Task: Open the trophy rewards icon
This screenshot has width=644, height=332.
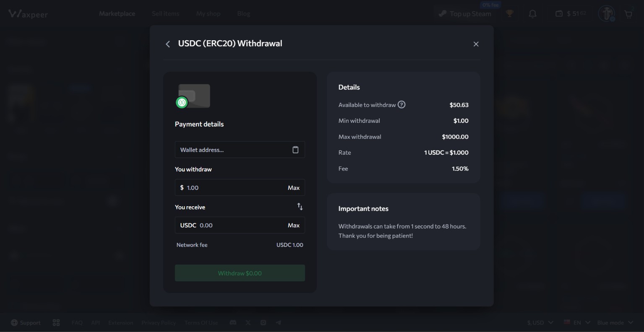Action: [x=509, y=14]
